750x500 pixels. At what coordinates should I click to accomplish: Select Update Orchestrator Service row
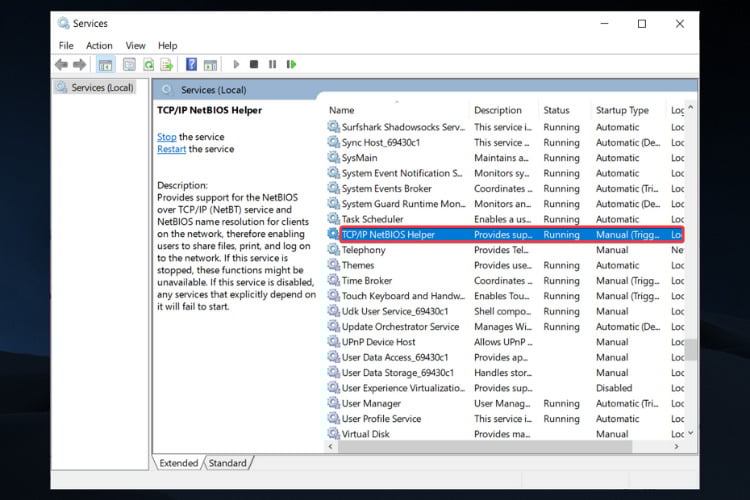506,326
